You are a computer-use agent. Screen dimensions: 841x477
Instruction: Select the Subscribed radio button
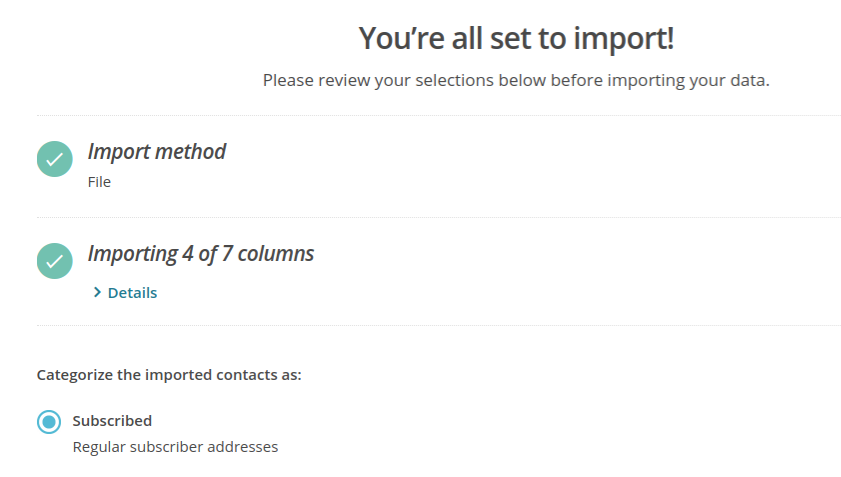click(x=48, y=422)
